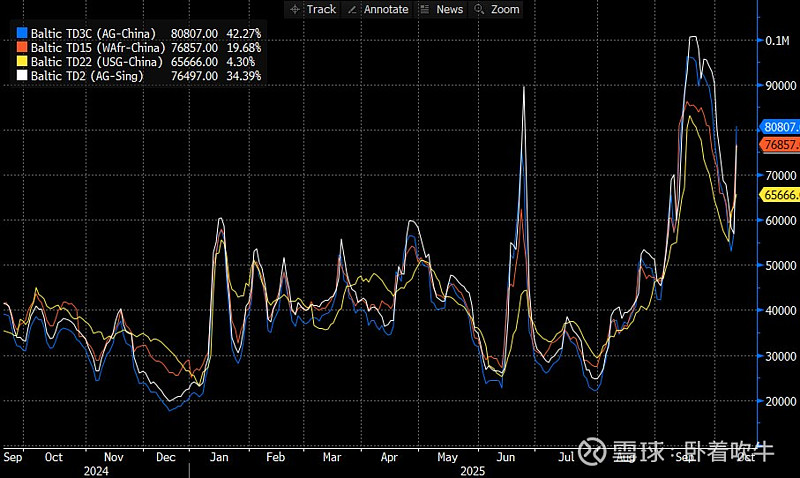Click the 80807.00 value in legend
Image resolution: width=800 pixels, height=478 pixels.
(x=194, y=34)
